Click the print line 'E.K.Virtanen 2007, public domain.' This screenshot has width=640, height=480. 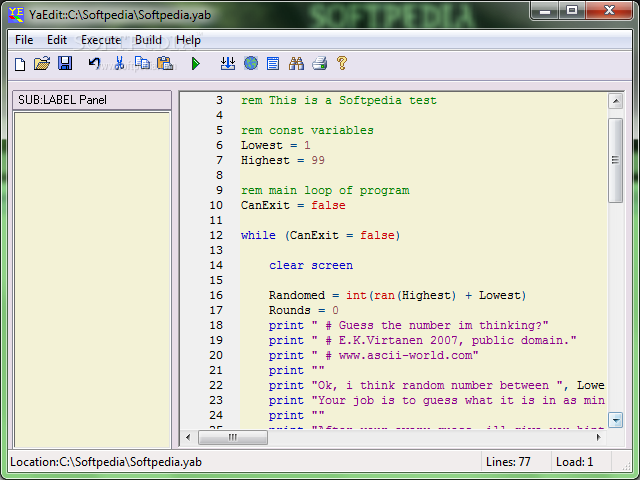(x=422, y=340)
